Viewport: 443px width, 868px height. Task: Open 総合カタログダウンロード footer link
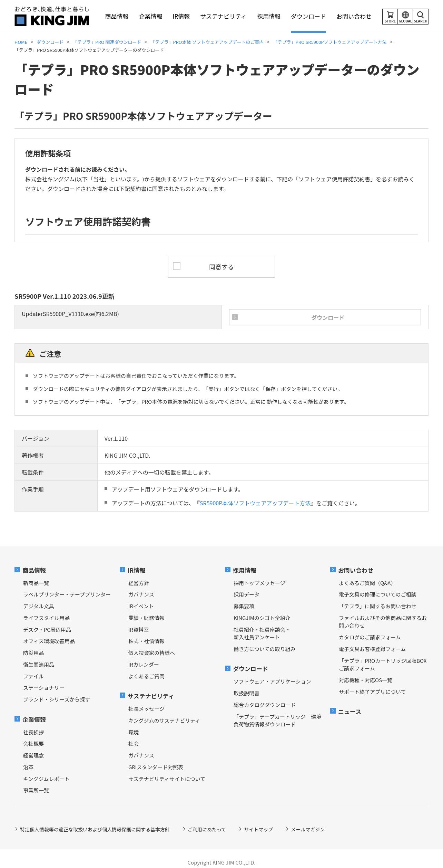click(x=265, y=705)
